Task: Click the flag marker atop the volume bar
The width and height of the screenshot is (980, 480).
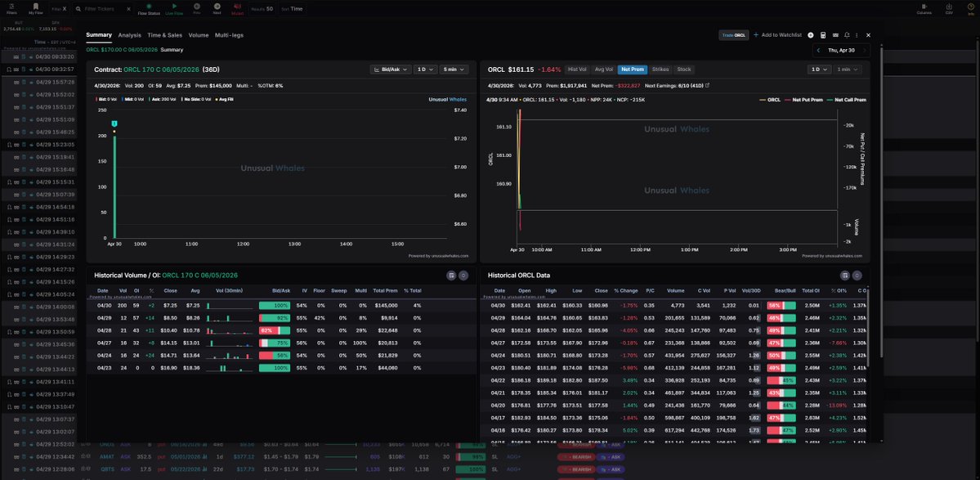Action: (114, 123)
